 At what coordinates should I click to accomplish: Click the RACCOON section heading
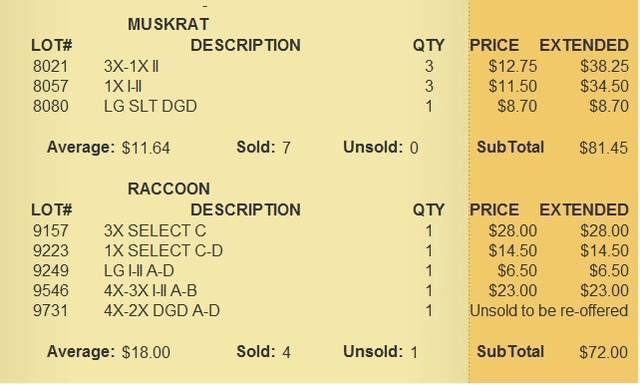click(x=169, y=189)
